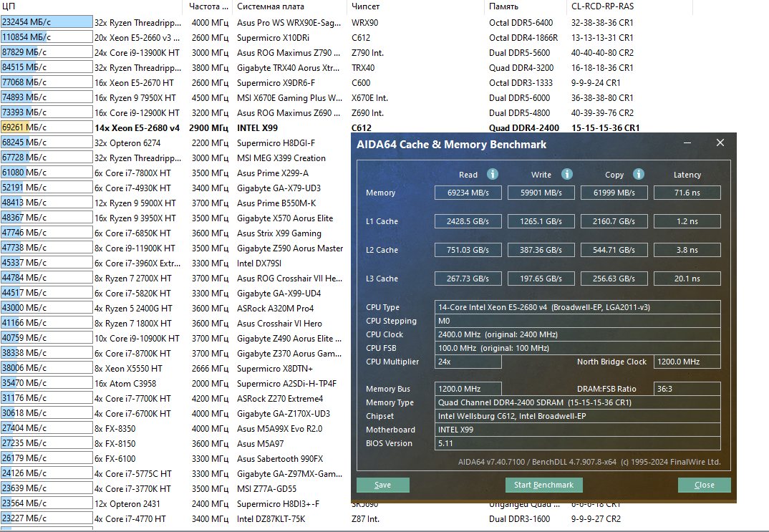The width and height of the screenshot is (769, 532).
Task: Select the 232454 МБ/с result bar
Action: pos(47,22)
